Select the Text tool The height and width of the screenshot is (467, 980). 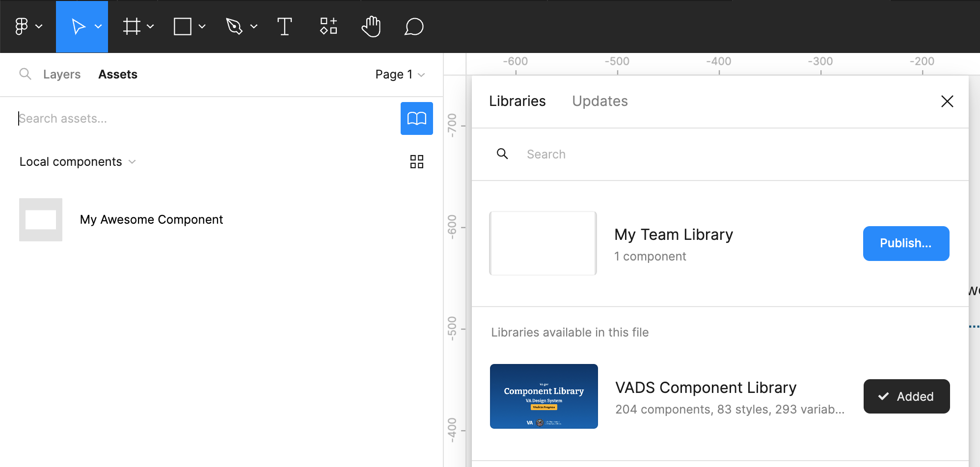click(x=285, y=26)
